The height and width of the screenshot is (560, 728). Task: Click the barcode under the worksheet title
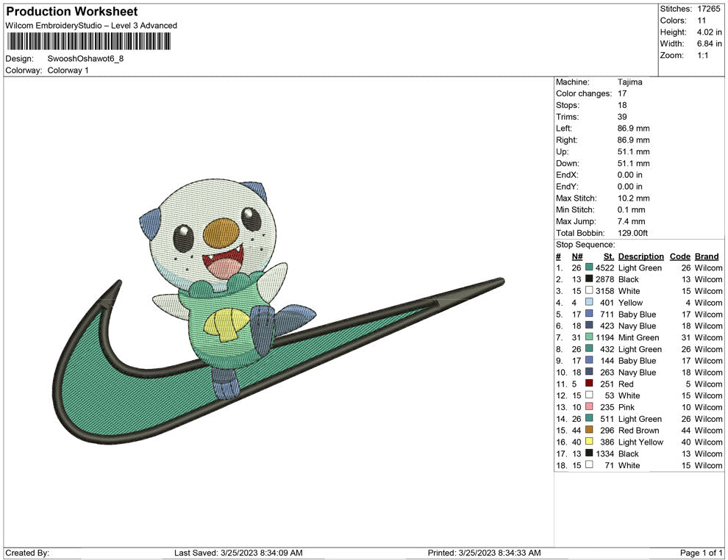[x=88, y=42]
